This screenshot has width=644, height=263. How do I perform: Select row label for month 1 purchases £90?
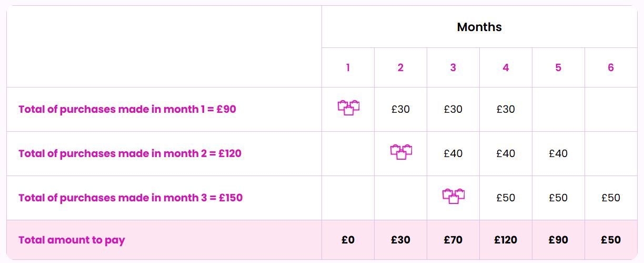coord(127,110)
